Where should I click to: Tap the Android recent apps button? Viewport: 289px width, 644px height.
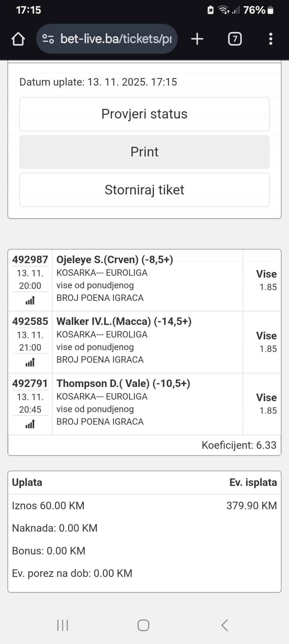coord(63,625)
